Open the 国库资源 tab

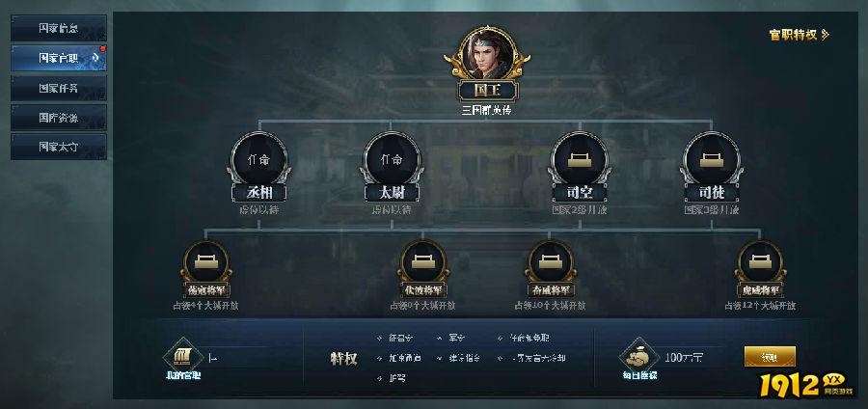[x=59, y=118]
